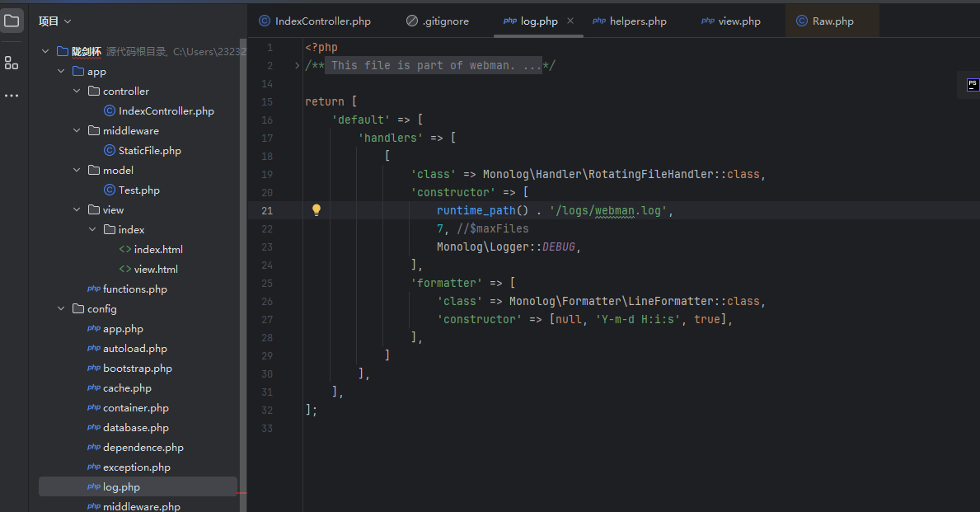Switch to the helpers.php tab

pos(629,21)
